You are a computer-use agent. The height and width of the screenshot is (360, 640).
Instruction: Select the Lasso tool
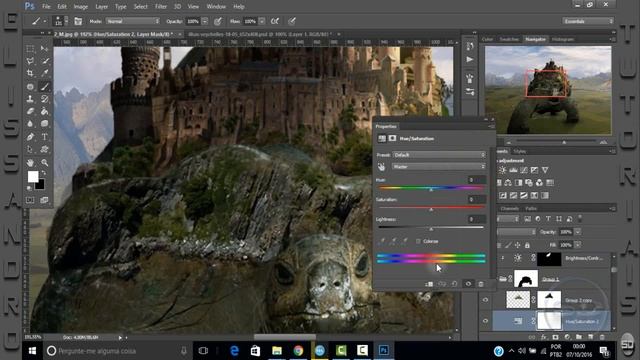coord(30,61)
